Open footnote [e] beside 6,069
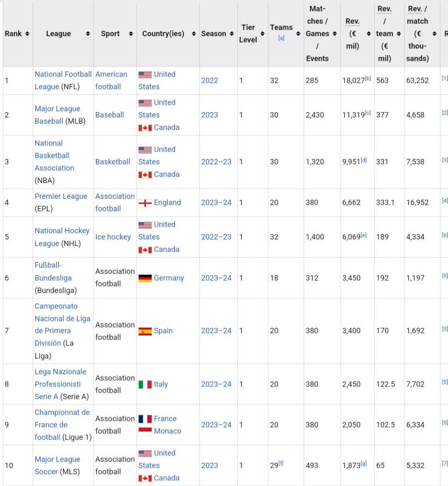This screenshot has height=486, width=448. tap(364, 235)
